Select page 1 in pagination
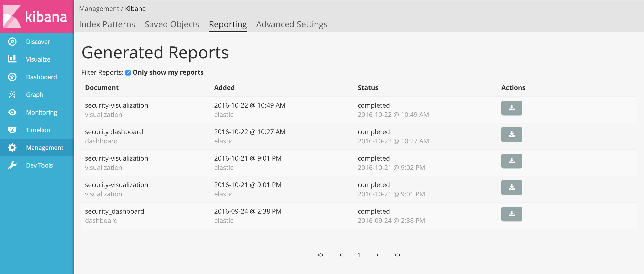This screenshot has height=274, width=644. [x=359, y=255]
